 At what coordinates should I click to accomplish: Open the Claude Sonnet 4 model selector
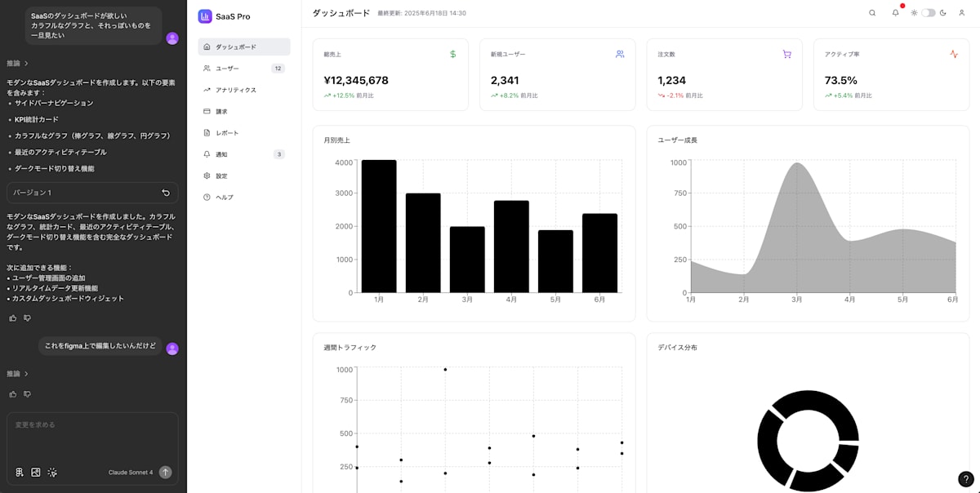131,472
